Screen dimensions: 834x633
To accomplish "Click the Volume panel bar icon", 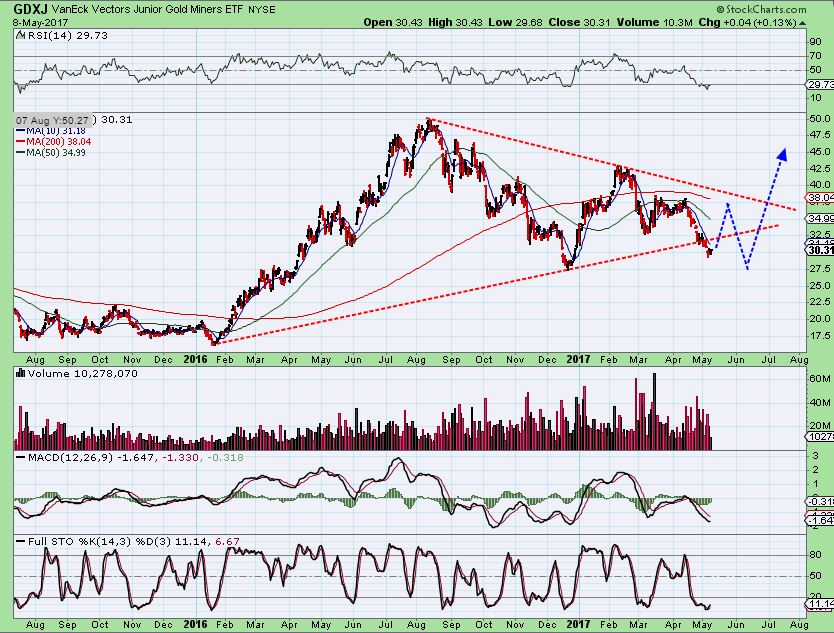I will click(x=21, y=373).
